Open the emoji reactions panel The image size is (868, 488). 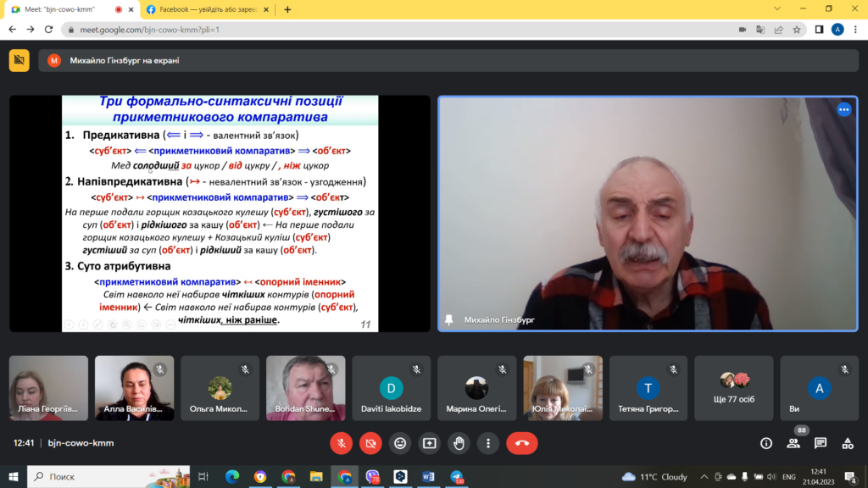click(400, 443)
